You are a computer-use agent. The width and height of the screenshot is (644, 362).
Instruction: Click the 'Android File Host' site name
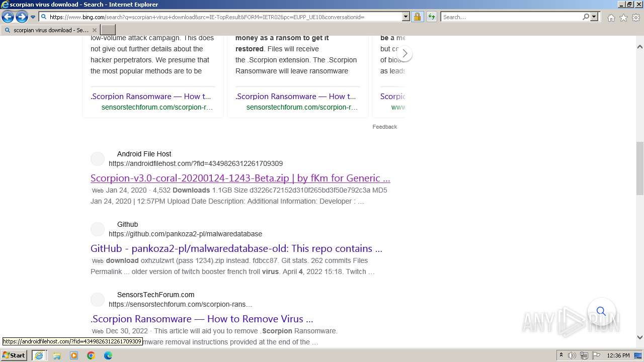(144, 154)
